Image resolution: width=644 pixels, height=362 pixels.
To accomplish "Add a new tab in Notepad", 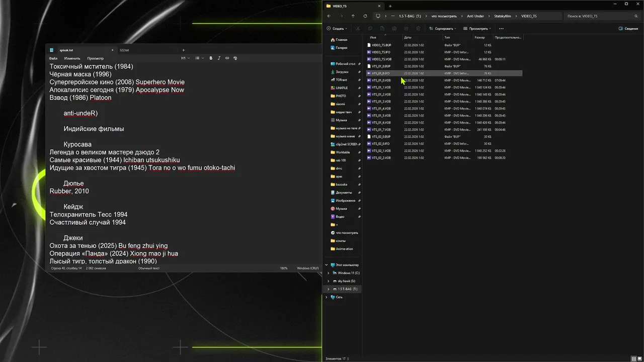I will pos(183,50).
